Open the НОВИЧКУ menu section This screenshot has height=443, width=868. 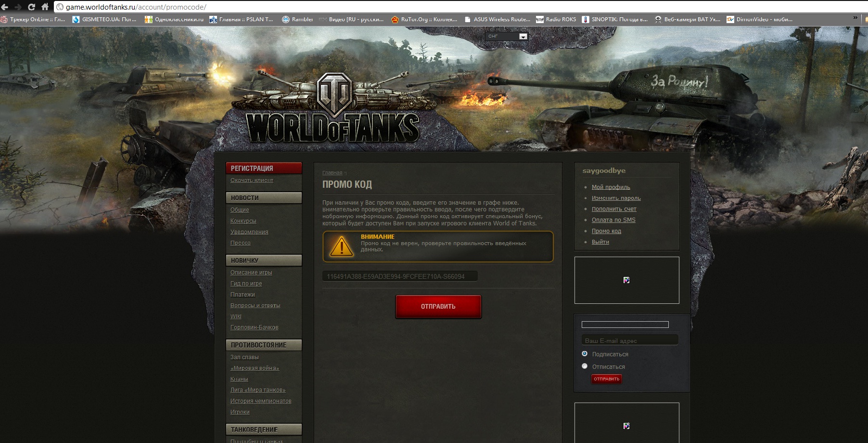tap(264, 261)
